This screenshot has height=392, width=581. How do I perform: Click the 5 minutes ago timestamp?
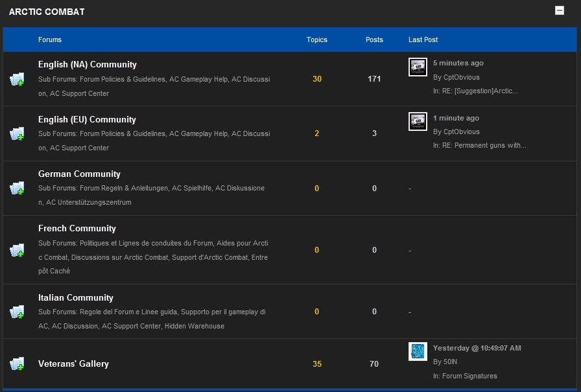click(458, 63)
